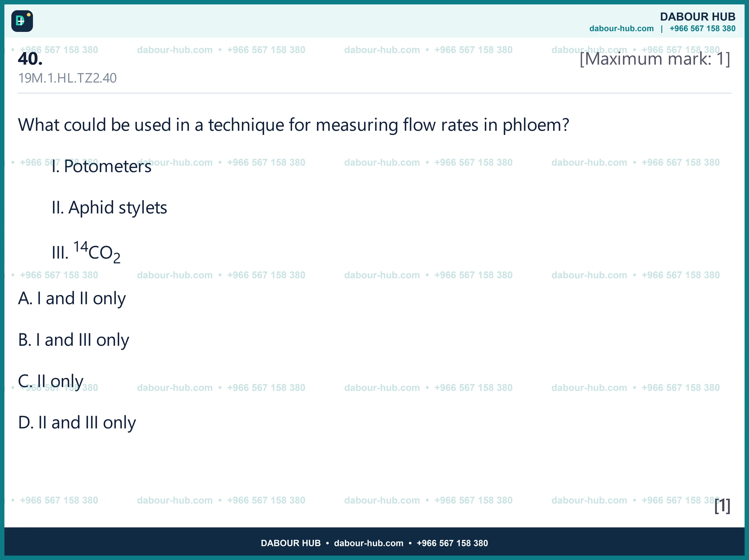The height and width of the screenshot is (560, 749).
Task: Click the DABOUR HUB header title
Action: pos(698,17)
